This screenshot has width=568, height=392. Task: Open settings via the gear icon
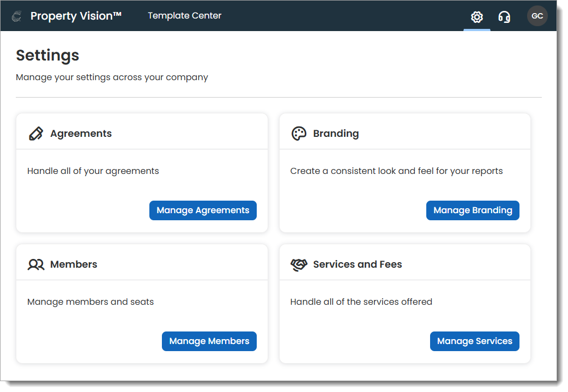(477, 17)
